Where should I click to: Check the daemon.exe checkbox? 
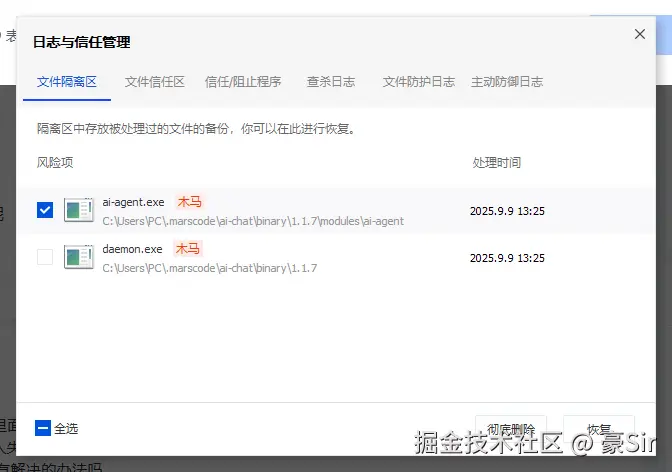(45, 257)
